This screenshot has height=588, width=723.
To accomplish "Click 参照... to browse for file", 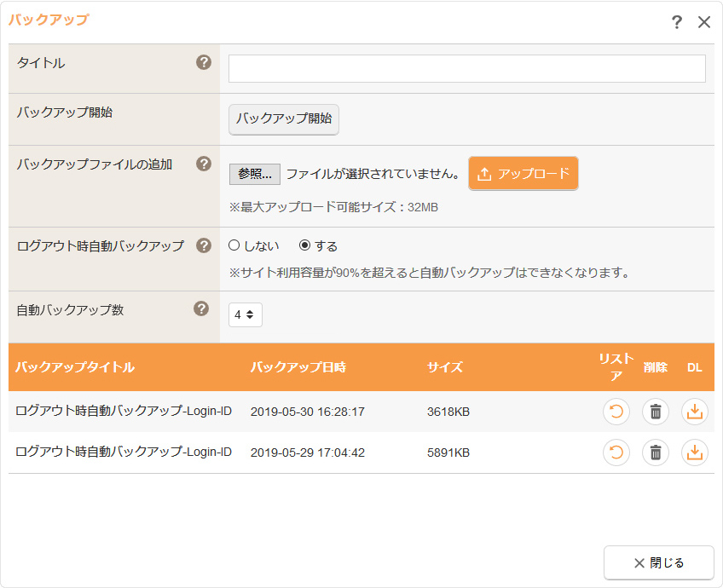I will tap(254, 174).
